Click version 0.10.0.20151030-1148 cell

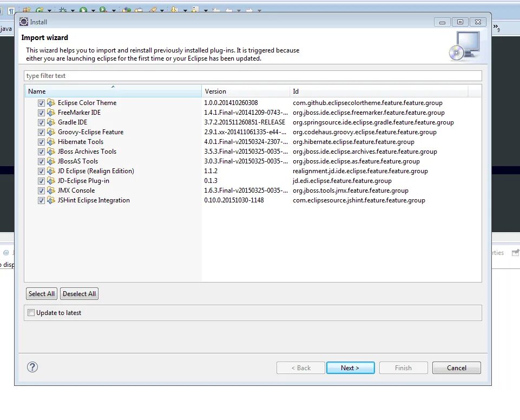234,200
